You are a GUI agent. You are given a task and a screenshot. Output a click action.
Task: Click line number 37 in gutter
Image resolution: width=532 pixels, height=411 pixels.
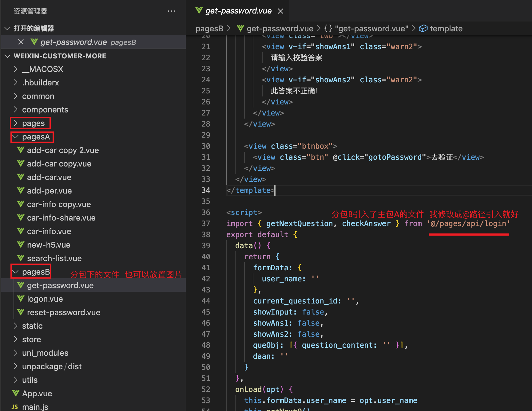[206, 224]
